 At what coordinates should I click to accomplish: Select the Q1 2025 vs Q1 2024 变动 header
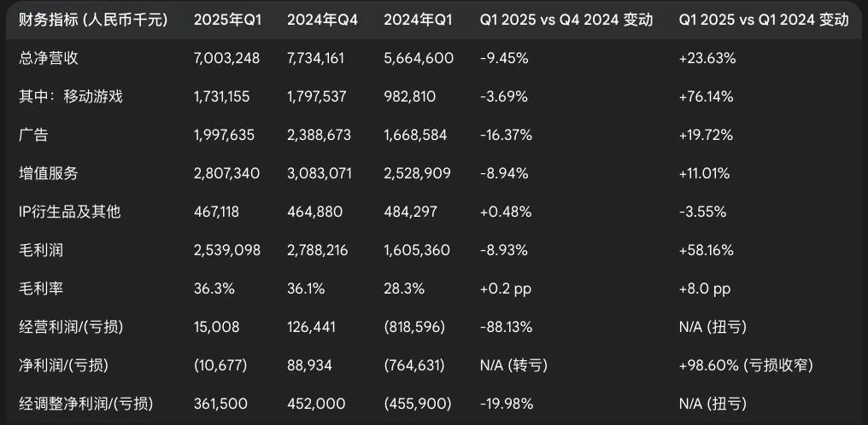(x=763, y=20)
